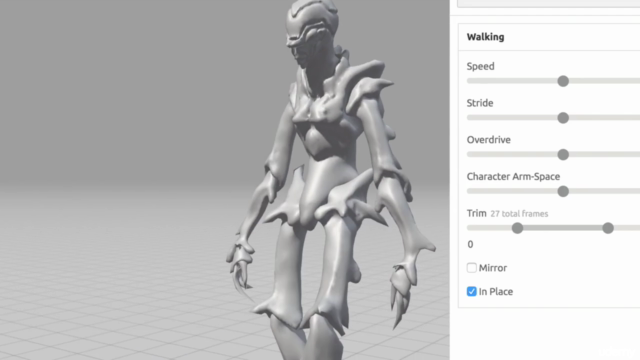Adjust the Overdrive slider handle
The height and width of the screenshot is (360, 640).
[x=563, y=155]
